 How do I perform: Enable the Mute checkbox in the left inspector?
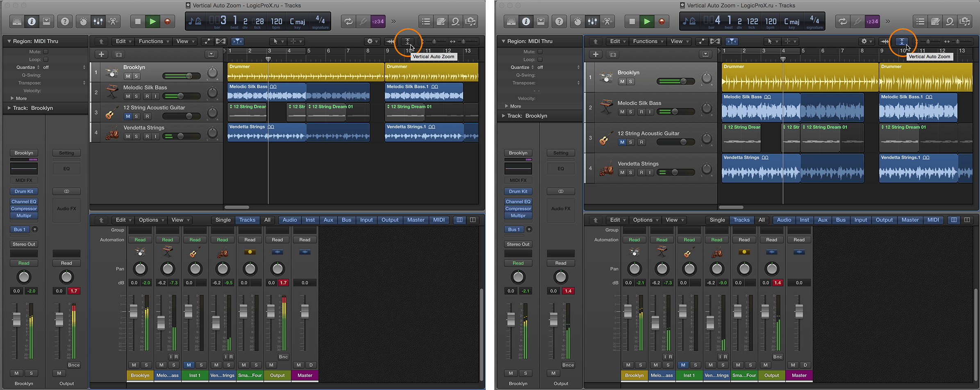[x=46, y=52]
